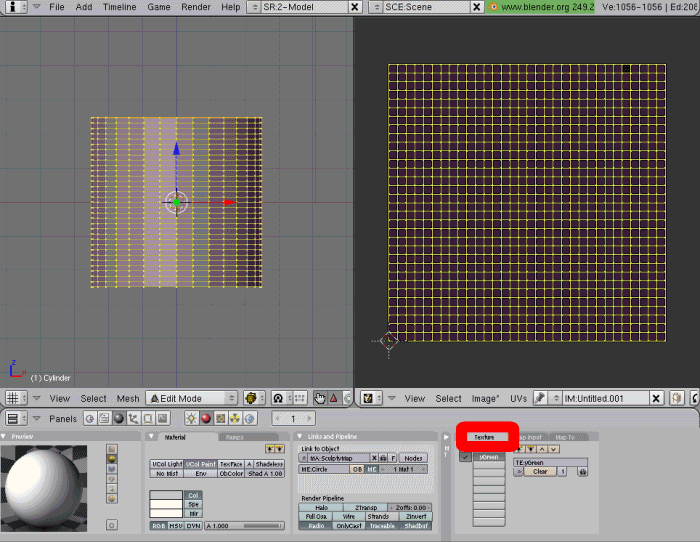This screenshot has width=700, height=542.
Task: Toggle the VCol Paint option
Action: tap(200, 464)
